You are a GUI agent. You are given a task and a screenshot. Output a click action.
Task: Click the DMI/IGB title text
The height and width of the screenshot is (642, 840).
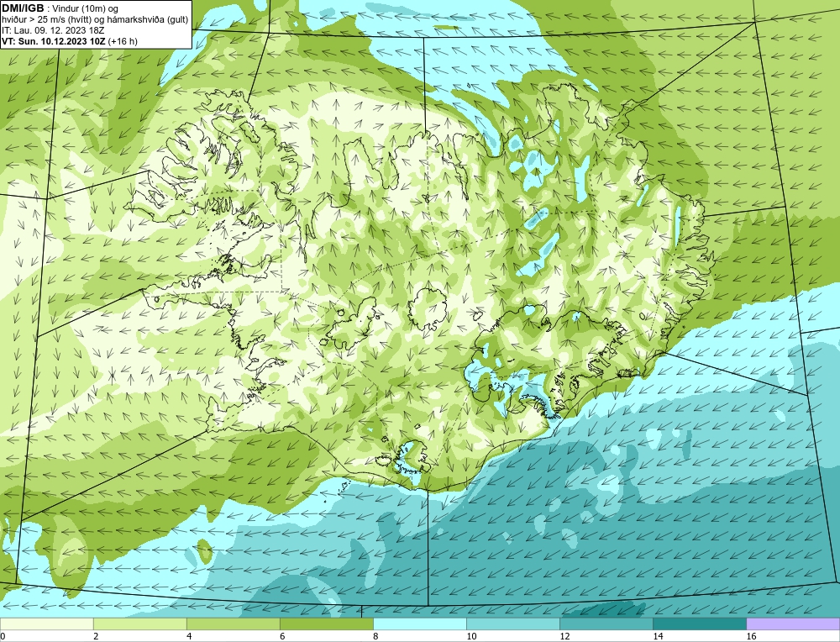23,8
